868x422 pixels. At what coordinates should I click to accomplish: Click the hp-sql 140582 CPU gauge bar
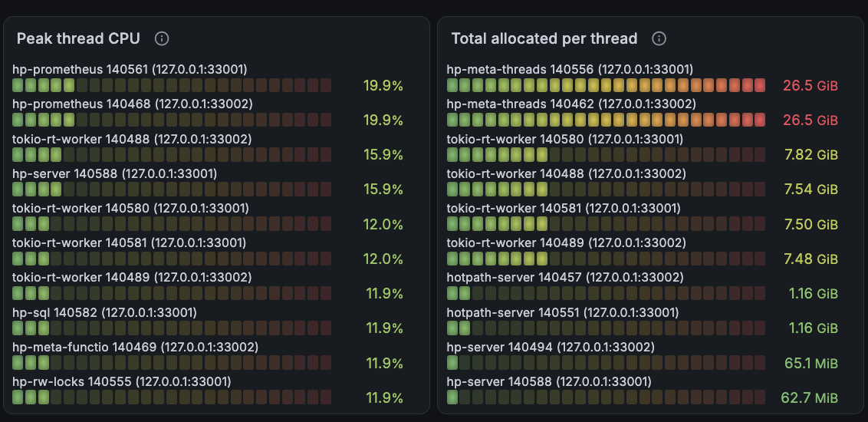[x=172, y=328]
